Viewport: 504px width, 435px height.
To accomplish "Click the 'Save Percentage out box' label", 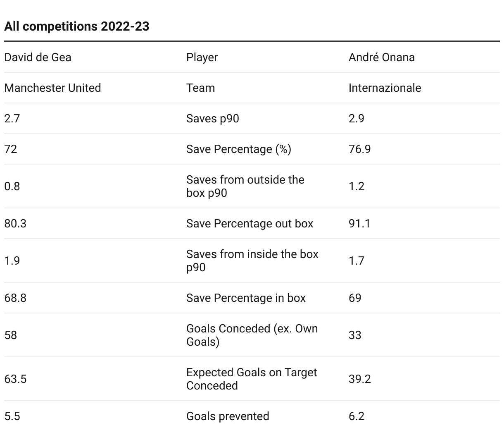I will click(x=250, y=223).
